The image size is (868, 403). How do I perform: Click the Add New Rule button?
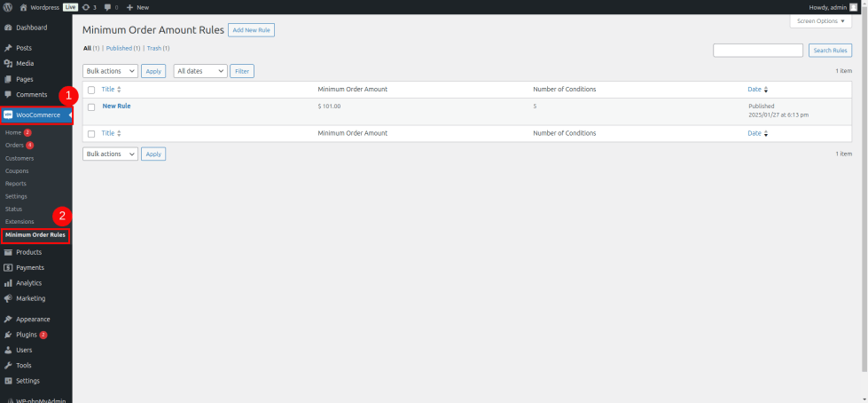pyautogui.click(x=251, y=30)
